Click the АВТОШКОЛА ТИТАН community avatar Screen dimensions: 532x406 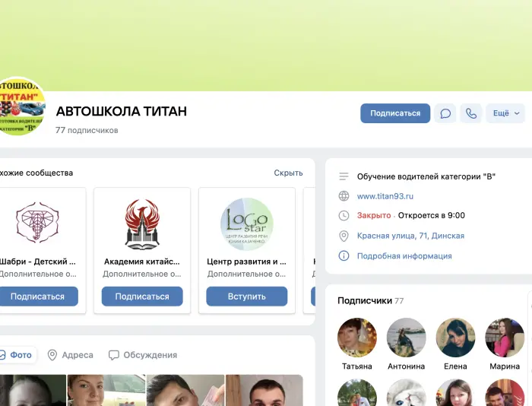tap(20, 108)
